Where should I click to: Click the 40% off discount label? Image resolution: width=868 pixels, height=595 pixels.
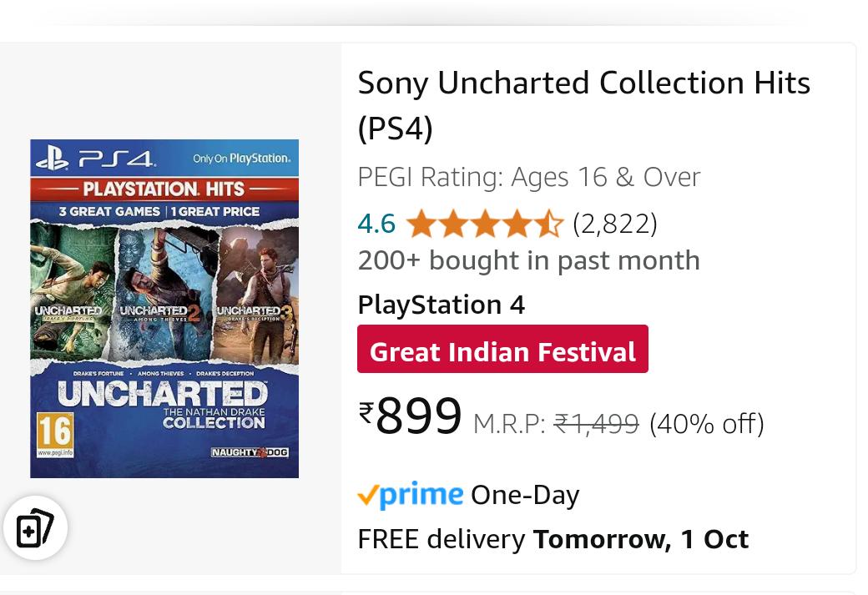click(x=705, y=423)
